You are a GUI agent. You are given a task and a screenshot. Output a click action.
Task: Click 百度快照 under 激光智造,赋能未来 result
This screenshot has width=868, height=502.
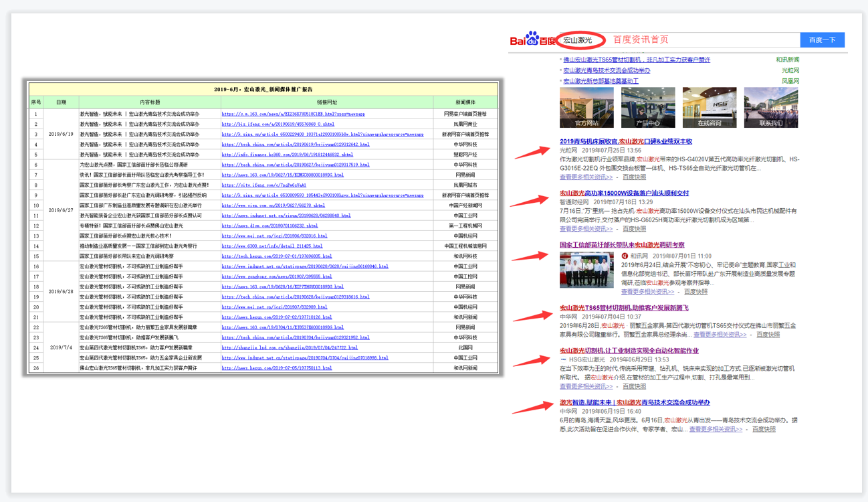[764, 429]
